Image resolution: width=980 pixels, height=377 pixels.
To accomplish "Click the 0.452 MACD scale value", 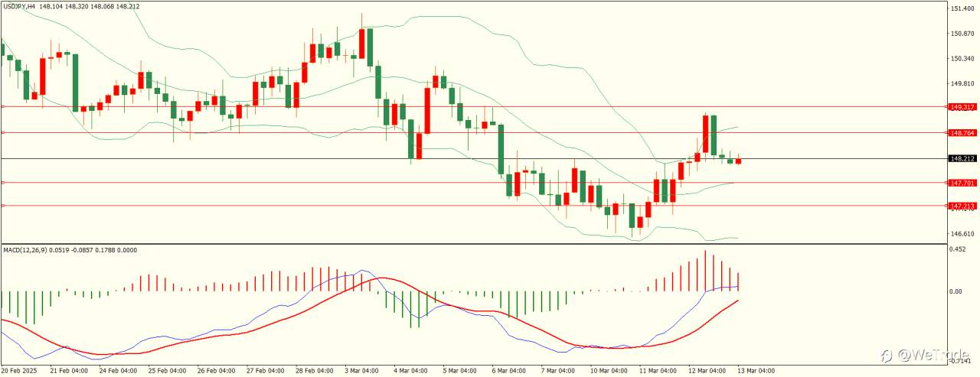I will (958, 248).
